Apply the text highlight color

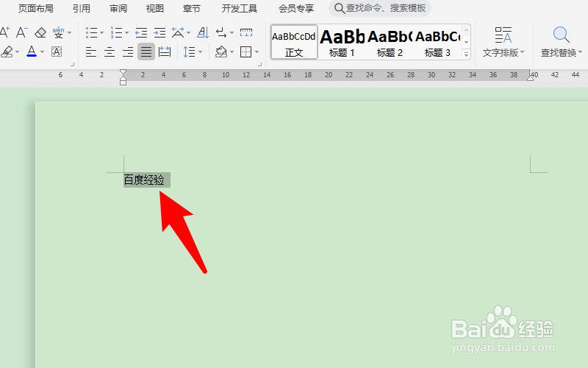point(7,52)
